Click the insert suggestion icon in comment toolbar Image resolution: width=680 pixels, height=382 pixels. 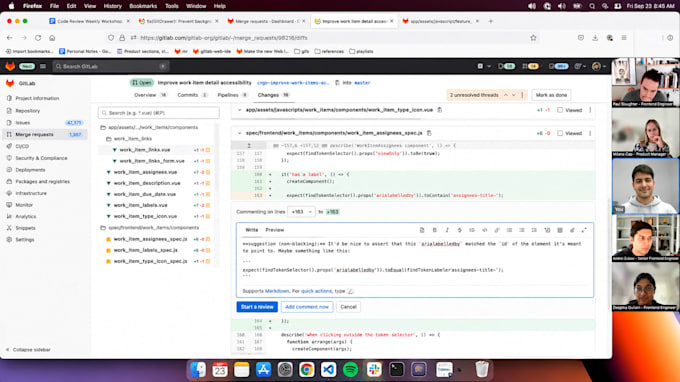(422, 230)
